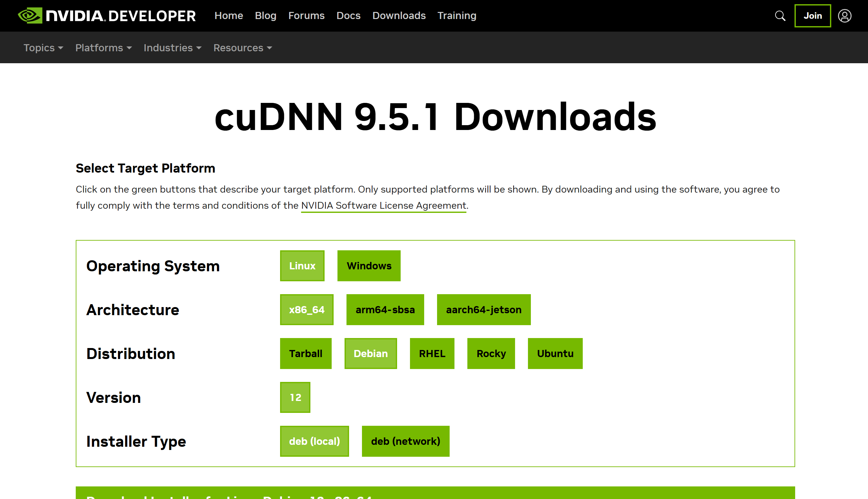868x499 pixels.
Task: Click the Join button
Action: [x=813, y=15]
